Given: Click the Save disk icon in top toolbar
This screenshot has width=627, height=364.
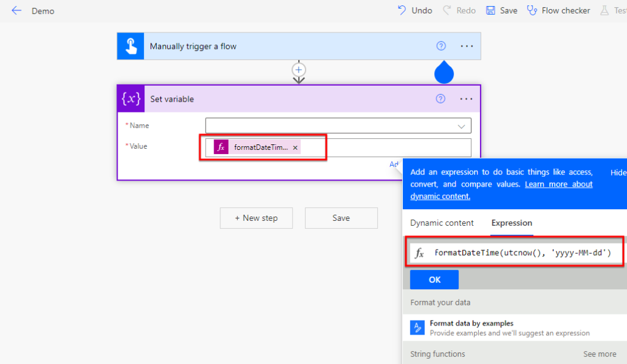Looking at the screenshot, I should [x=490, y=10].
